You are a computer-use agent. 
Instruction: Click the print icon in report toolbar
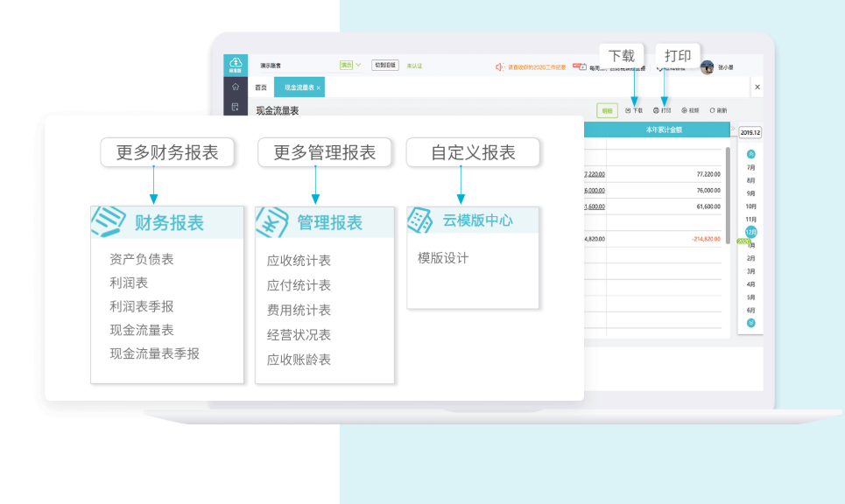pyautogui.click(x=657, y=111)
